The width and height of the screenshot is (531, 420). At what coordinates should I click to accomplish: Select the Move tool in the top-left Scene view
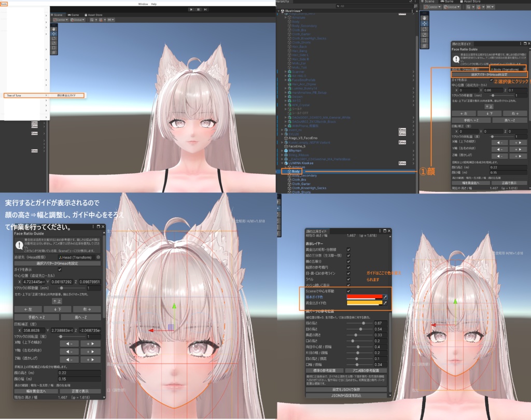pyautogui.click(x=54, y=34)
